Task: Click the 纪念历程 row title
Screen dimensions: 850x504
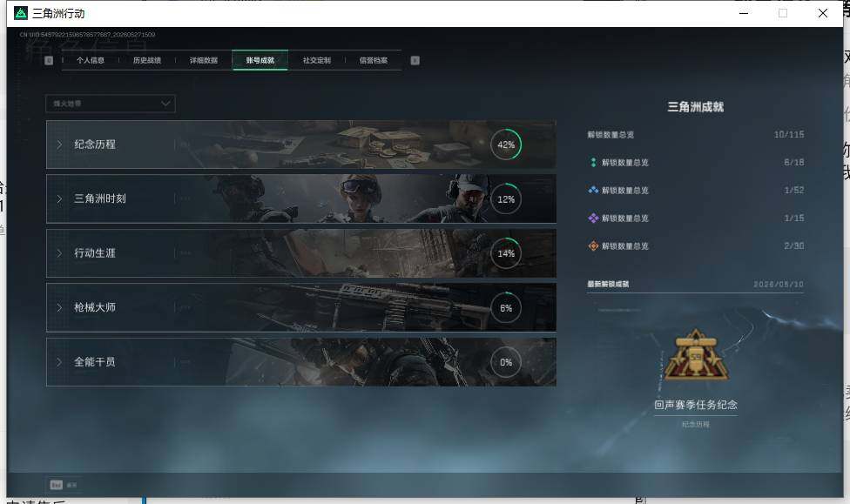Action: (95, 144)
